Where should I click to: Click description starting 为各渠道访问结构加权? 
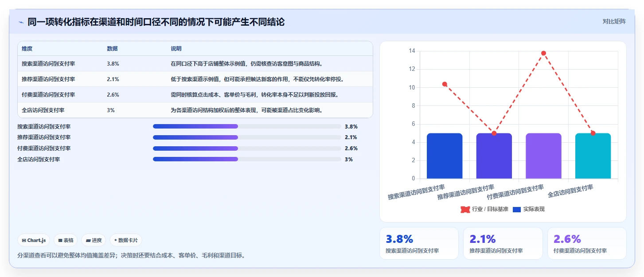(247, 110)
